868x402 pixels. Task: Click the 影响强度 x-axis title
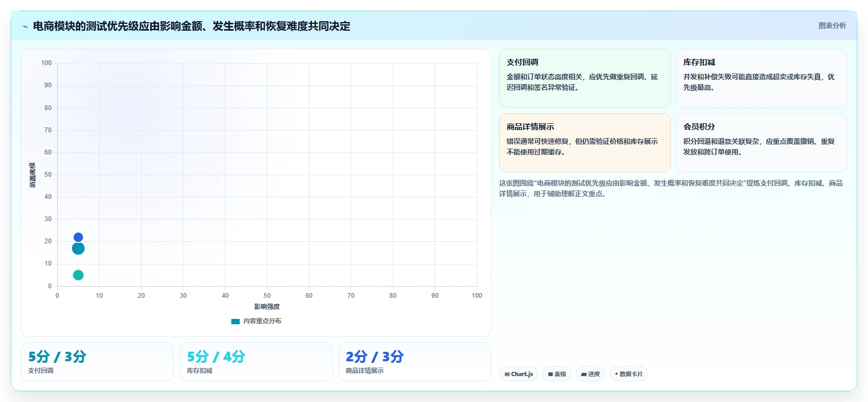point(267,307)
